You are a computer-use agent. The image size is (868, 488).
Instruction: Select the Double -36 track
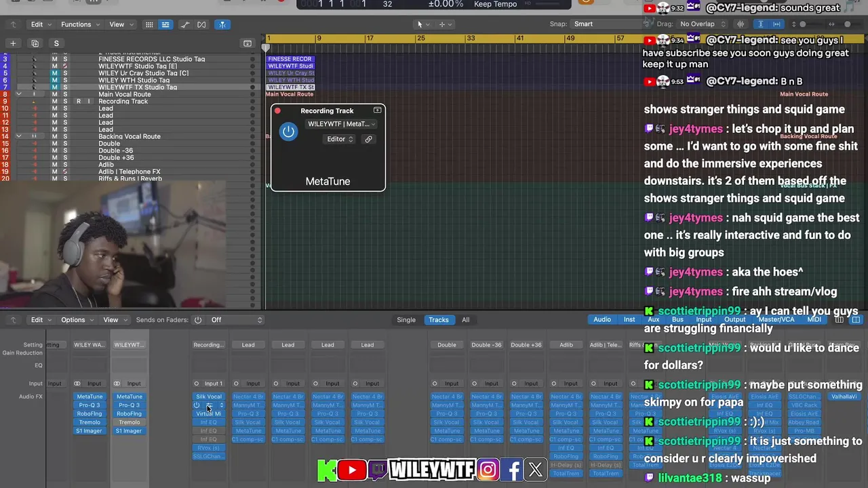click(115, 150)
